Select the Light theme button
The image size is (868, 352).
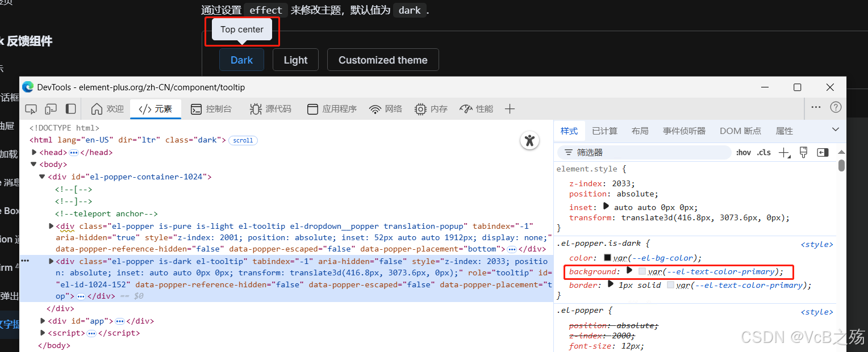tap(295, 60)
